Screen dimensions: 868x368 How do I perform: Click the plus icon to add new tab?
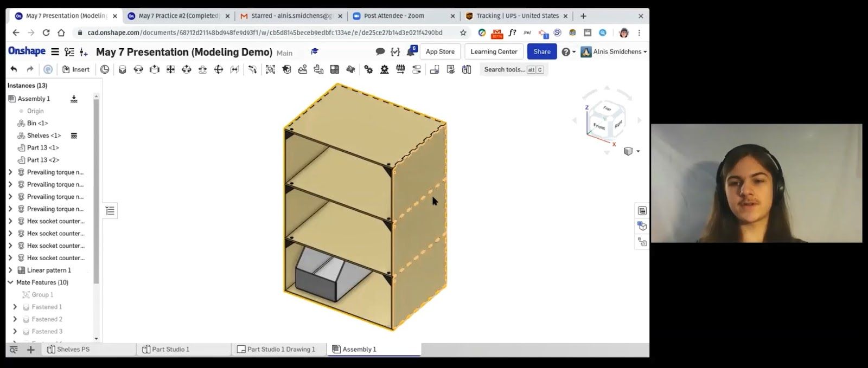[31, 350]
